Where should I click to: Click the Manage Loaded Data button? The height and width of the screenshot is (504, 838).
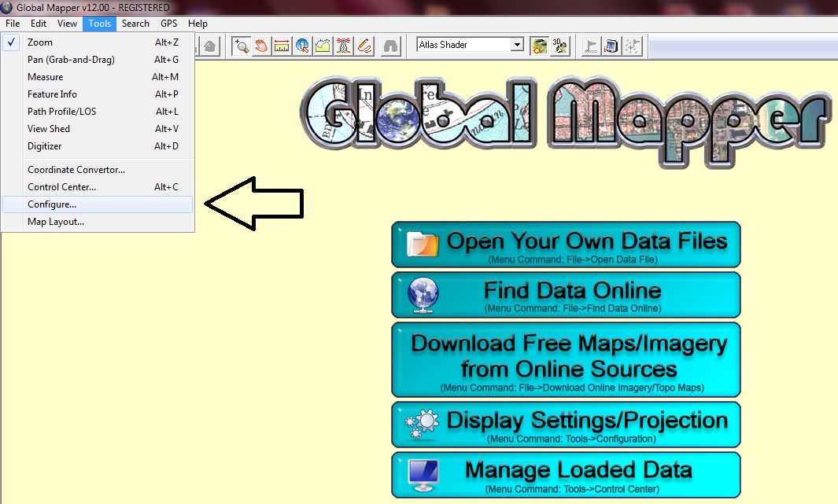(x=566, y=475)
